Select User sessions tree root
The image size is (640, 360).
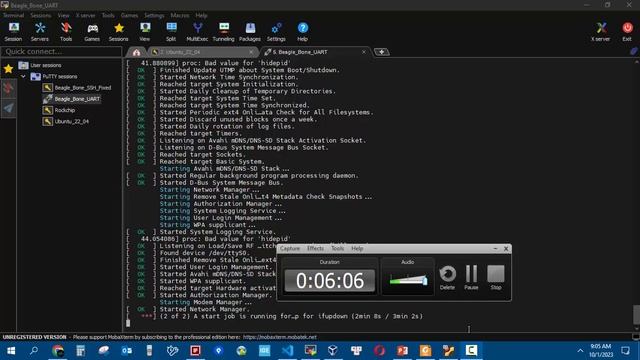[40, 65]
